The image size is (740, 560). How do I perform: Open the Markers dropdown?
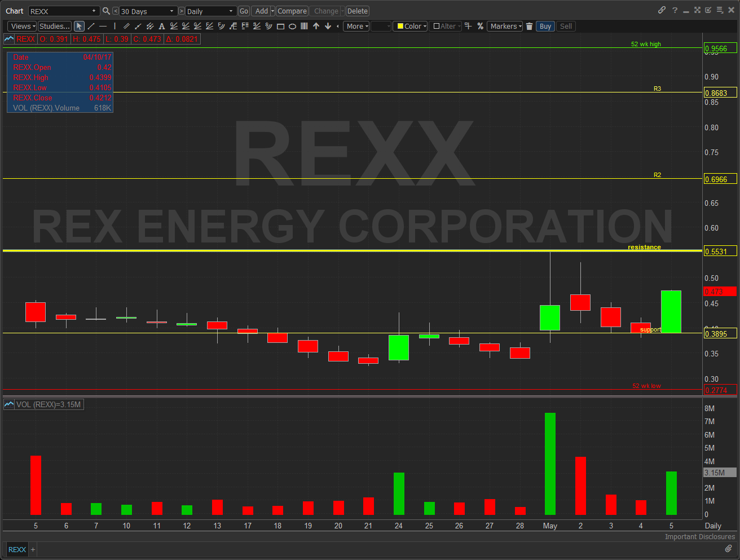(506, 26)
